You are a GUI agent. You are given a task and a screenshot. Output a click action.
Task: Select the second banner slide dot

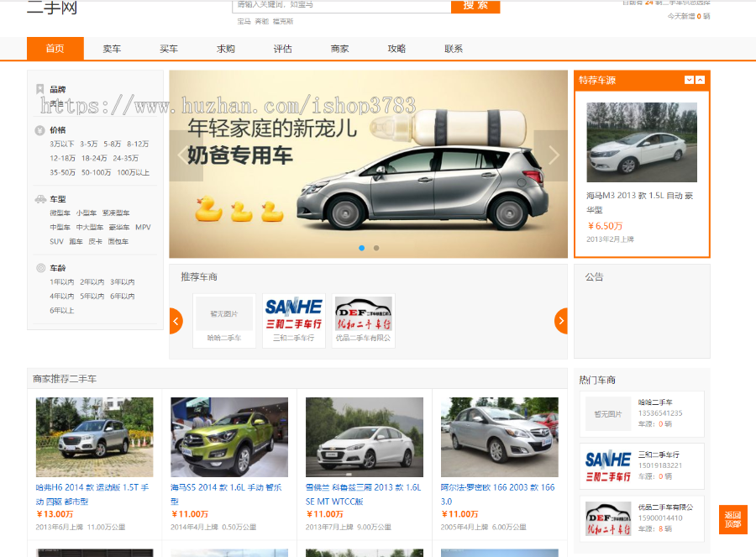click(x=376, y=248)
